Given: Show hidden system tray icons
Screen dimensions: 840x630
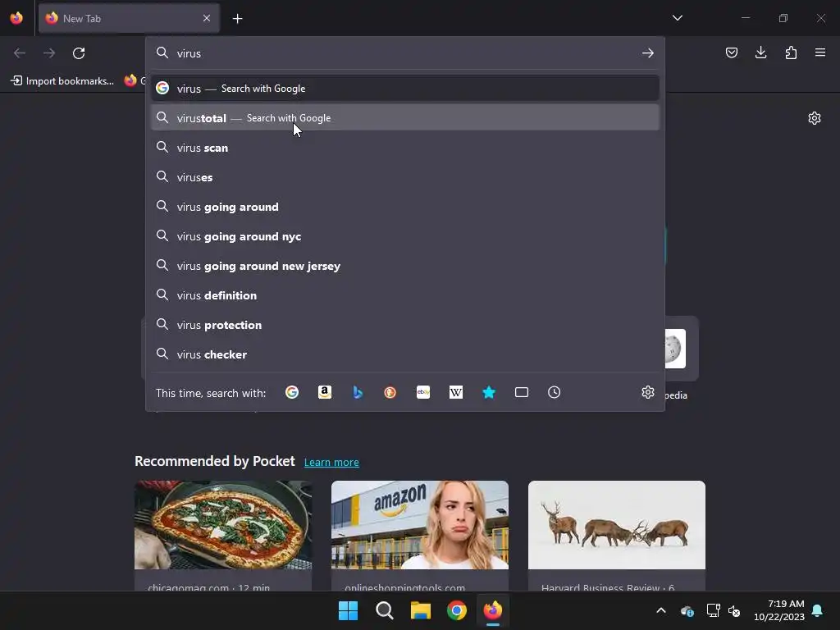Looking at the screenshot, I should click(x=661, y=610).
